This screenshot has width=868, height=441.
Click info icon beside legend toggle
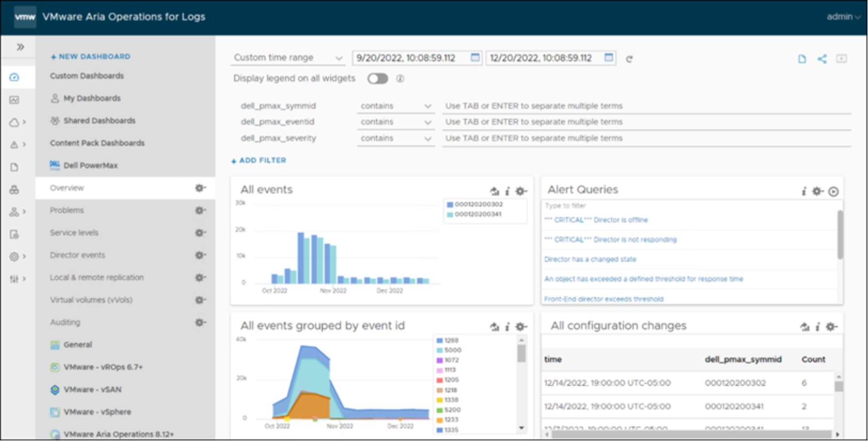(400, 79)
